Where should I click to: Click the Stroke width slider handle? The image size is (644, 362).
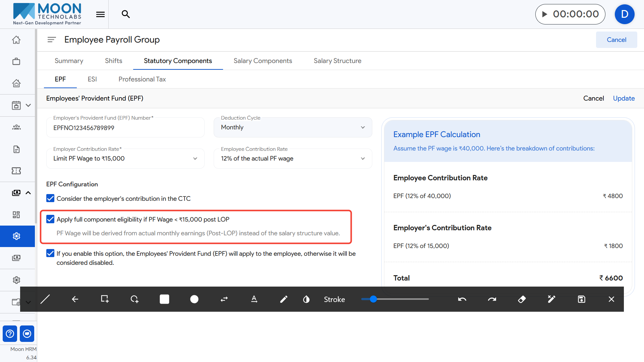coord(373,299)
